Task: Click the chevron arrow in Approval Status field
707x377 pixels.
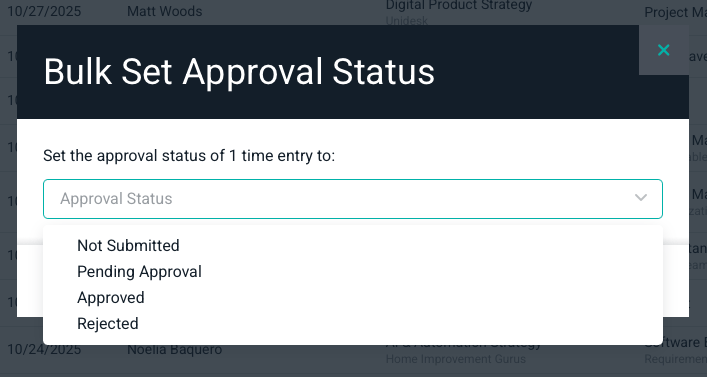Action: pyautogui.click(x=641, y=198)
